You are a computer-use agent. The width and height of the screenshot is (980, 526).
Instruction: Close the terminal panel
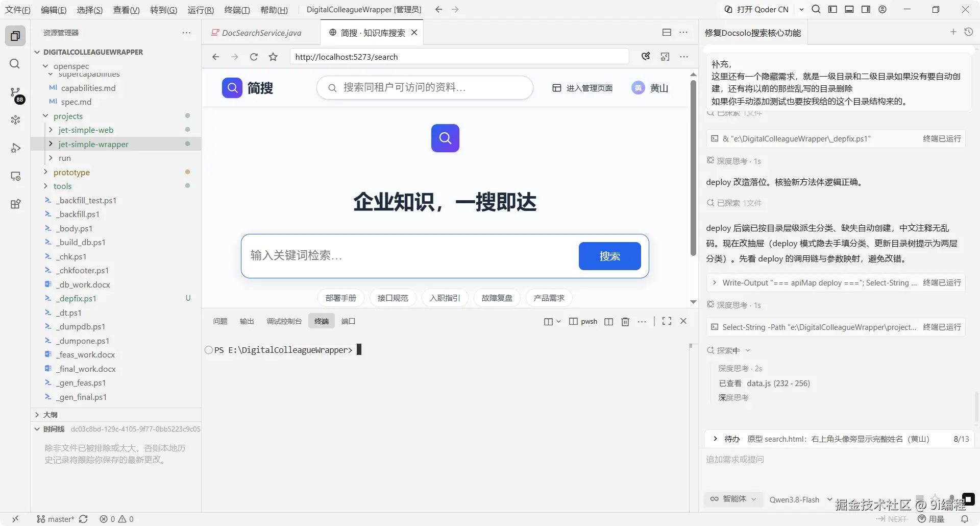pyautogui.click(x=683, y=321)
